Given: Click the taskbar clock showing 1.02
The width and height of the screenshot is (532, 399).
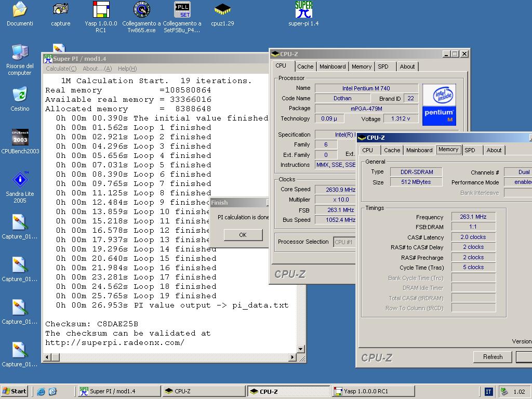Looking at the screenshot, I should coord(519,392).
